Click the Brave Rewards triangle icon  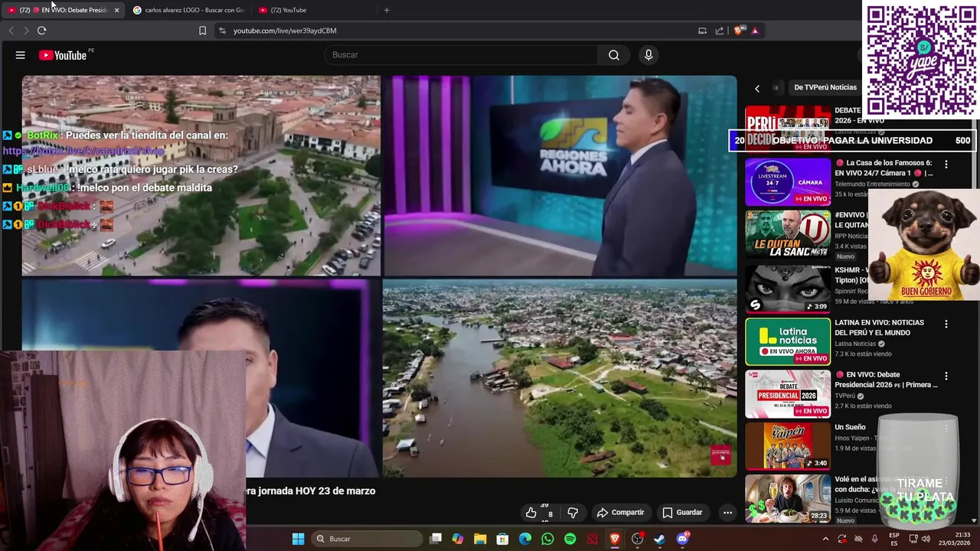tap(755, 31)
